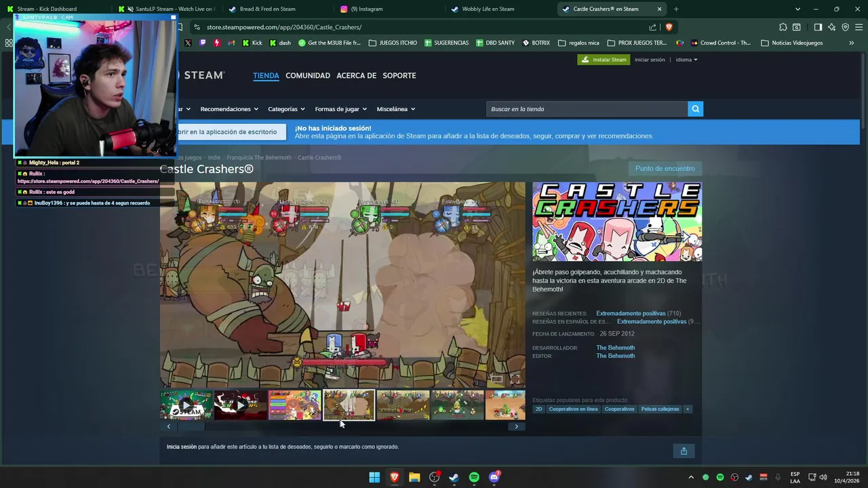The image size is (868, 488).
Task: Open Windows Start menu
Action: pos(374,477)
